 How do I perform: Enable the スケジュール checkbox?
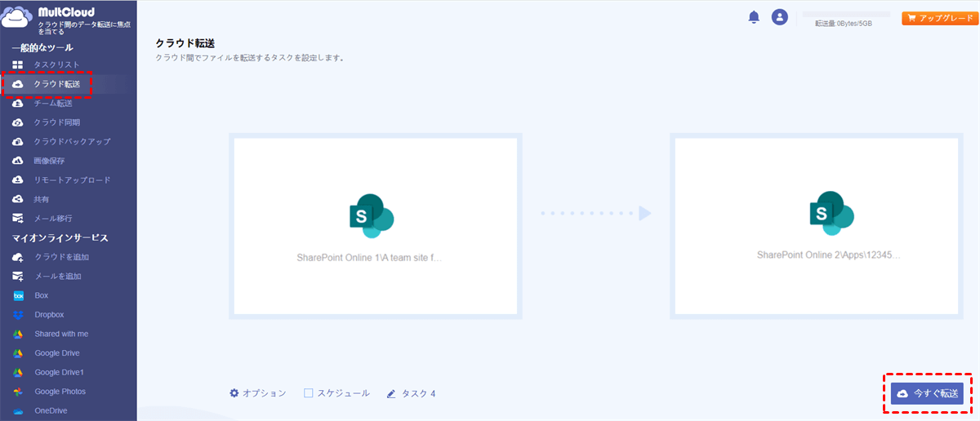[x=309, y=393]
